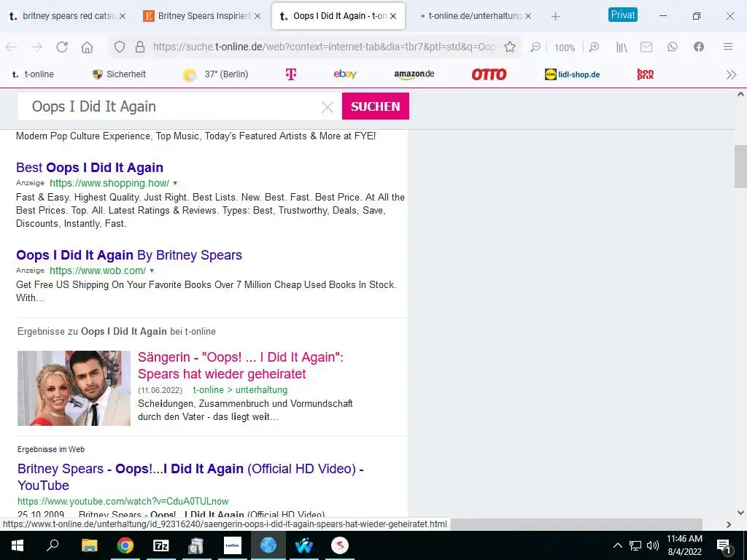Expand the shopping.how ad dropdown arrow
The width and height of the screenshot is (747, 560).
(x=175, y=183)
